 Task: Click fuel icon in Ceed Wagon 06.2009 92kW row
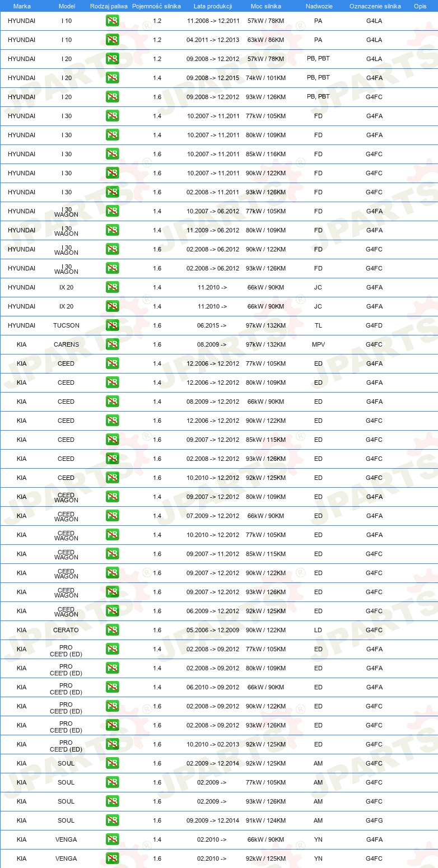pyautogui.click(x=112, y=611)
